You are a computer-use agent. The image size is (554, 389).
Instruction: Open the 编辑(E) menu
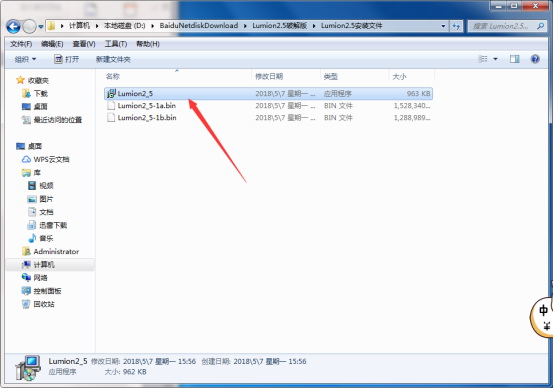[x=52, y=44]
